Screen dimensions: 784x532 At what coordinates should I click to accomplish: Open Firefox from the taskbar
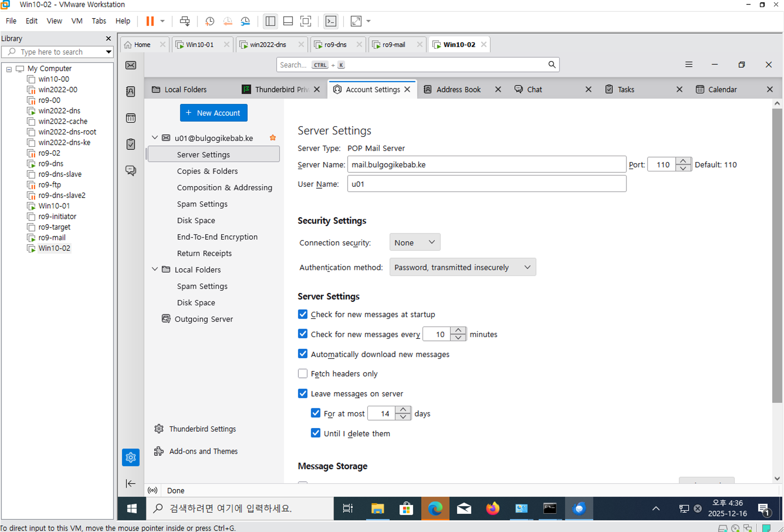(x=492, y=508)
